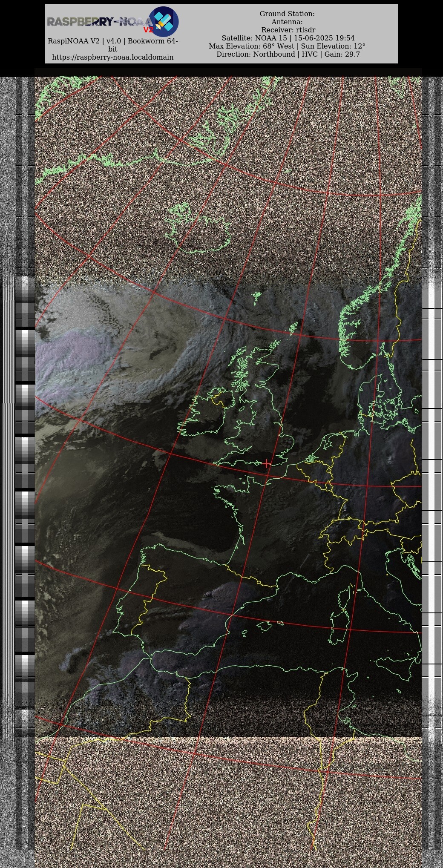Click the "Antenna:" label

click(x=287, y=22)
